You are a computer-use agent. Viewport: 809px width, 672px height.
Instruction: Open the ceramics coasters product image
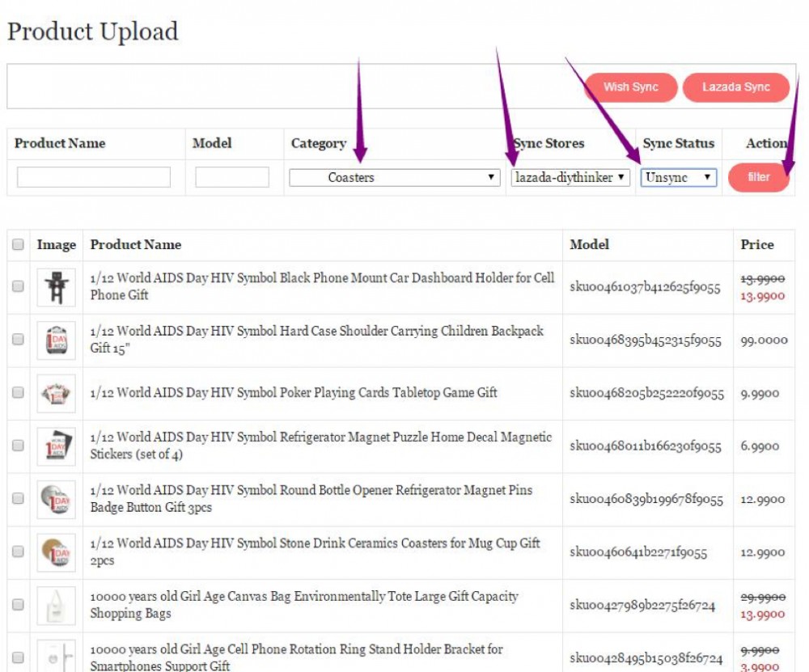[57, 552]
